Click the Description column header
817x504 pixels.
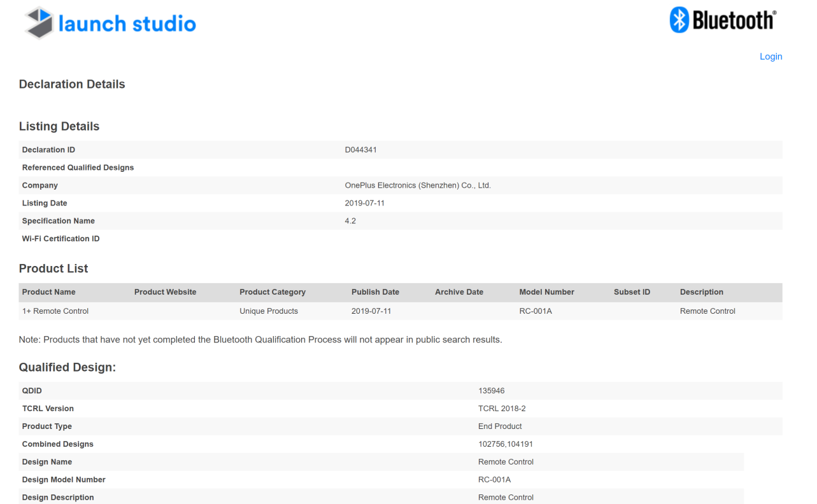click(701, 292)
